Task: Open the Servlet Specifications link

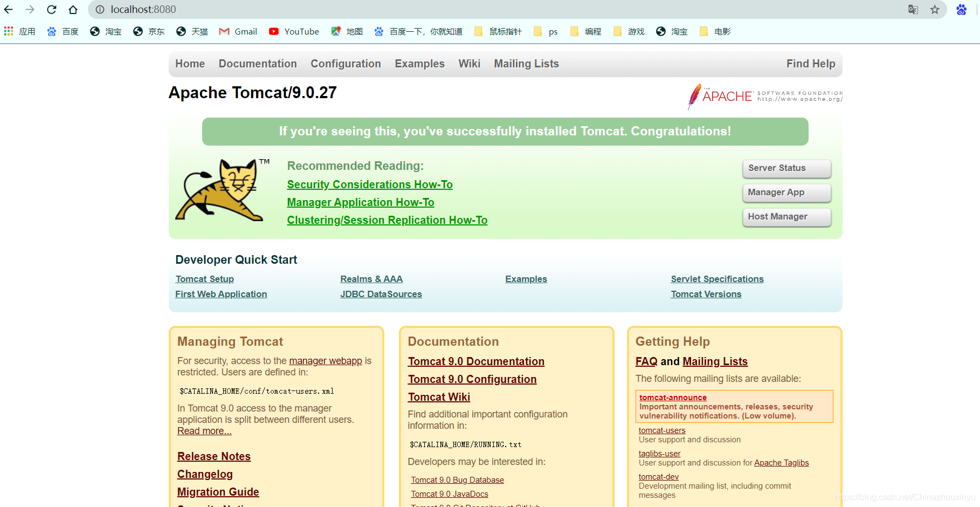Action: click(717, 279)
